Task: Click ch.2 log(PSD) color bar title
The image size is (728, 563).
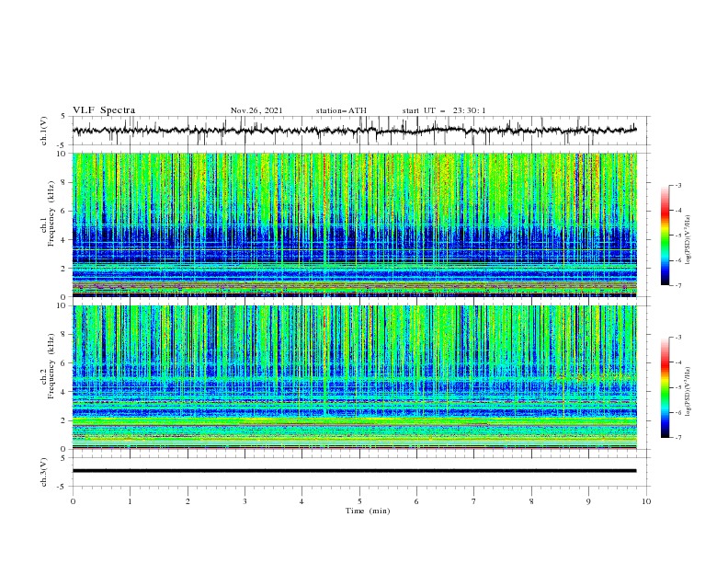Action: tap(688, 392)
